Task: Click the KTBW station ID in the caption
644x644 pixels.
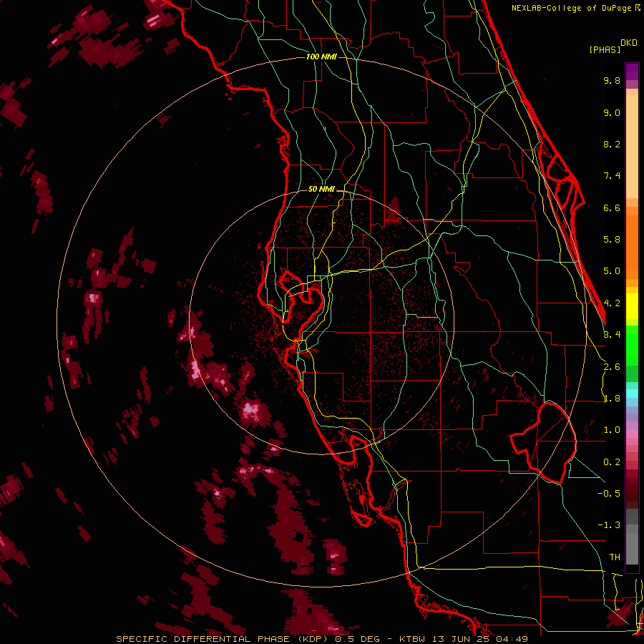Action: click(412, 639)
